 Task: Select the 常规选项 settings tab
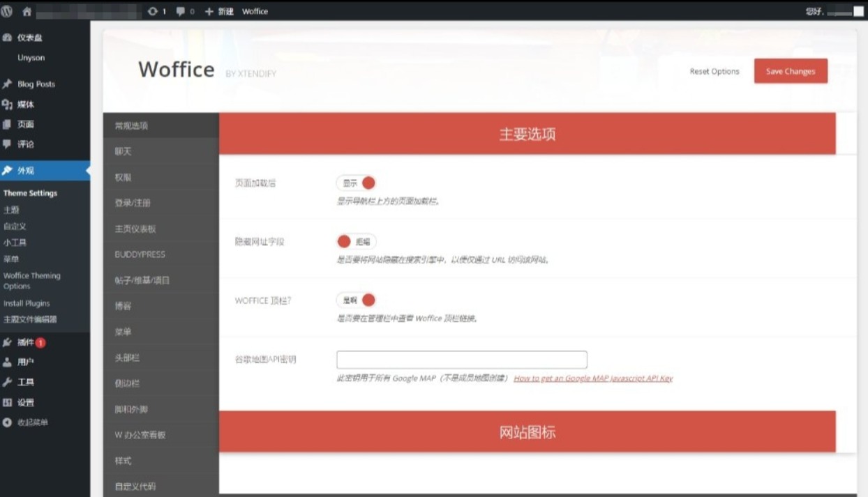point(161,125)
